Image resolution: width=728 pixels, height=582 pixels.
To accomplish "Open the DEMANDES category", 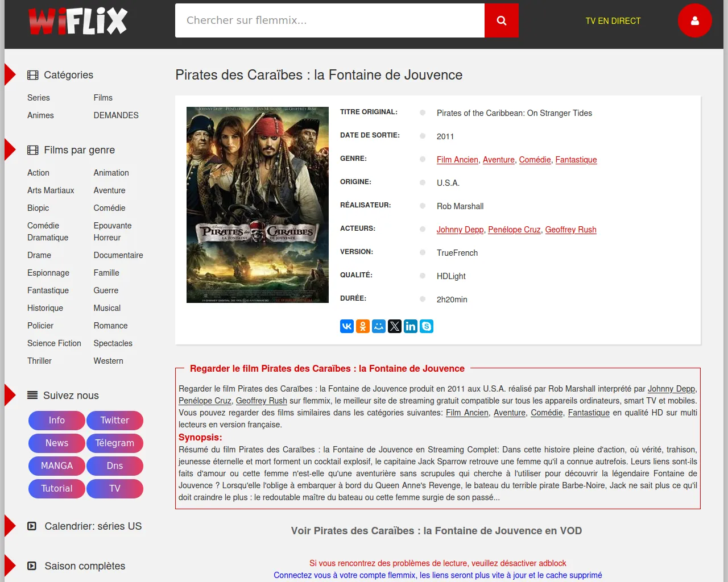I will 116,115.
